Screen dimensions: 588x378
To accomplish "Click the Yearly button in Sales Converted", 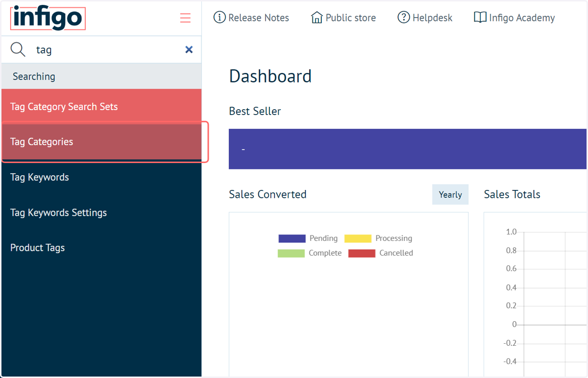I will [450, 194].
